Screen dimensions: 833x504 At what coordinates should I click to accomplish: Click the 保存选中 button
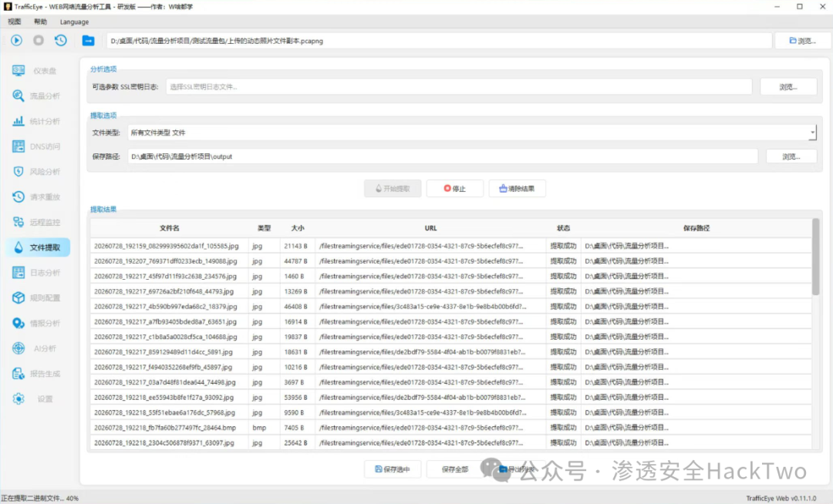tap(393, 469)
